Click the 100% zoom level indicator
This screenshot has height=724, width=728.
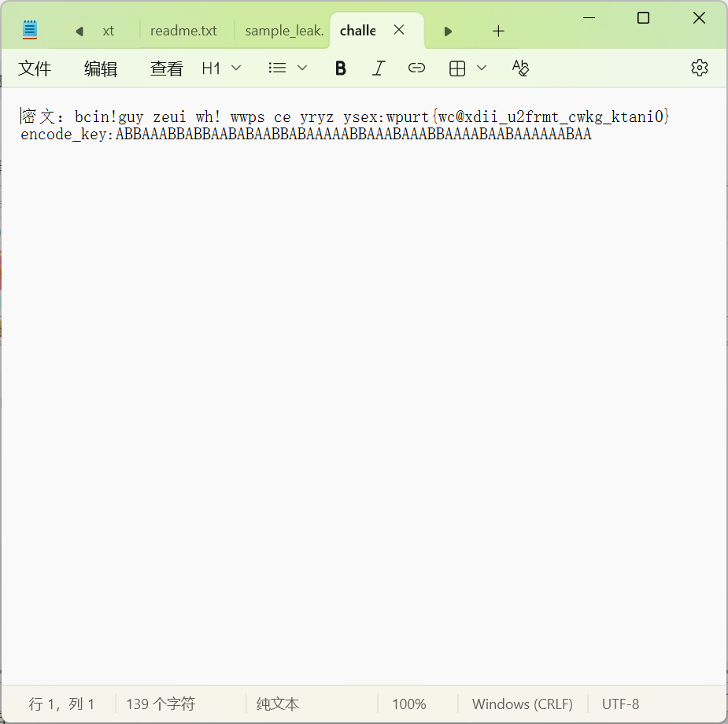click(x=408, y=704)
